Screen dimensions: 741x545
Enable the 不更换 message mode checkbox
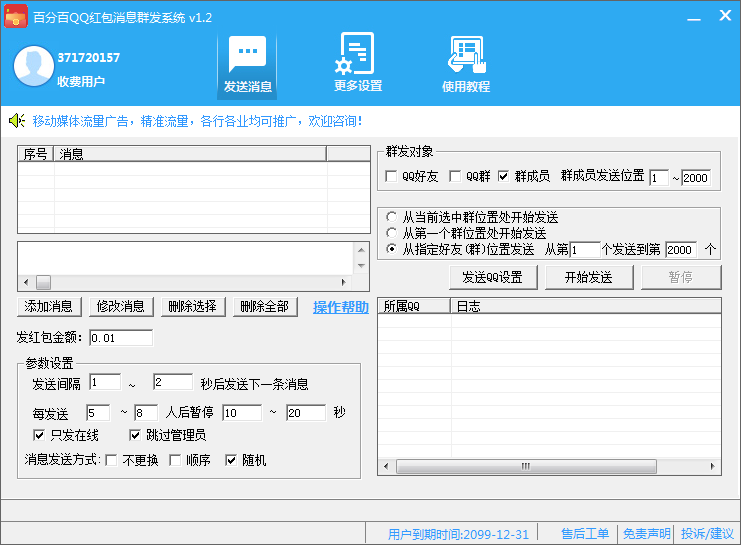coord(112,460)
